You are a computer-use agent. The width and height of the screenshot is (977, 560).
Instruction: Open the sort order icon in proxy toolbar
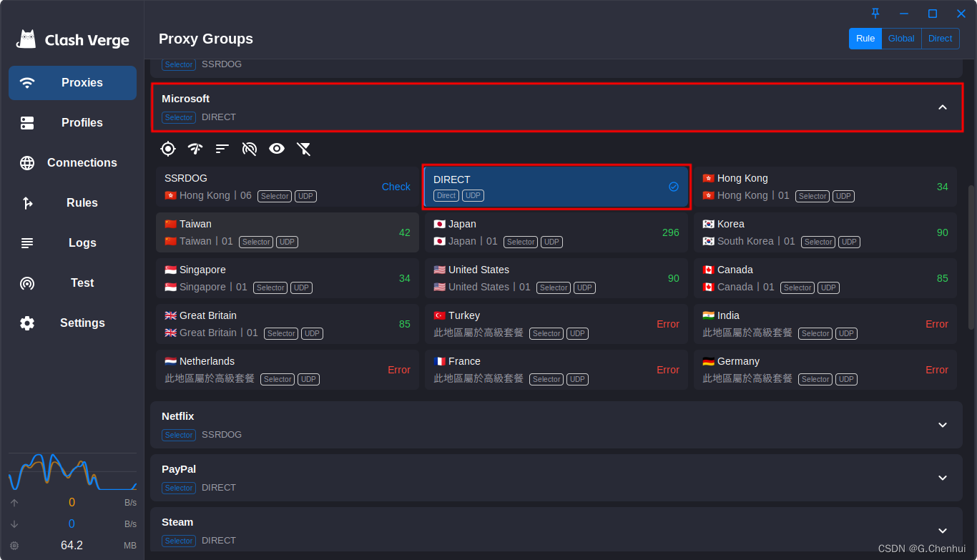click(x=222, y=149)
